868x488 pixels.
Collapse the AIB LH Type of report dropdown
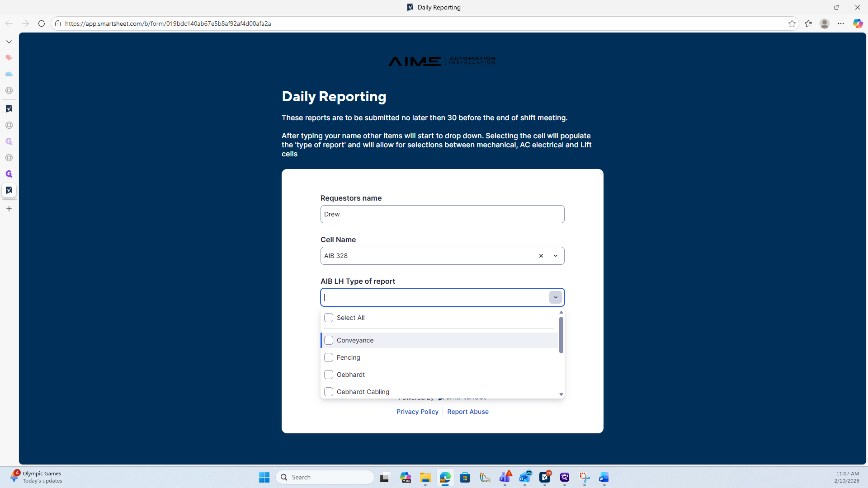556,297
